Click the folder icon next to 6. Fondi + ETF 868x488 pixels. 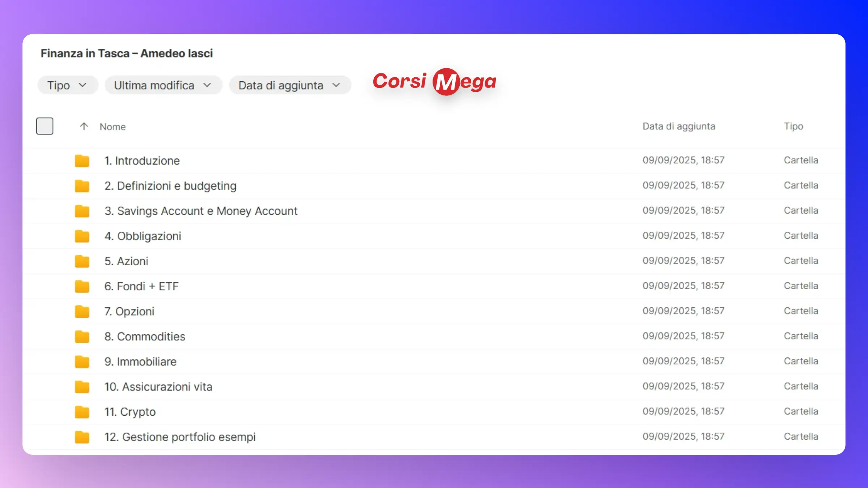[82, 286]
